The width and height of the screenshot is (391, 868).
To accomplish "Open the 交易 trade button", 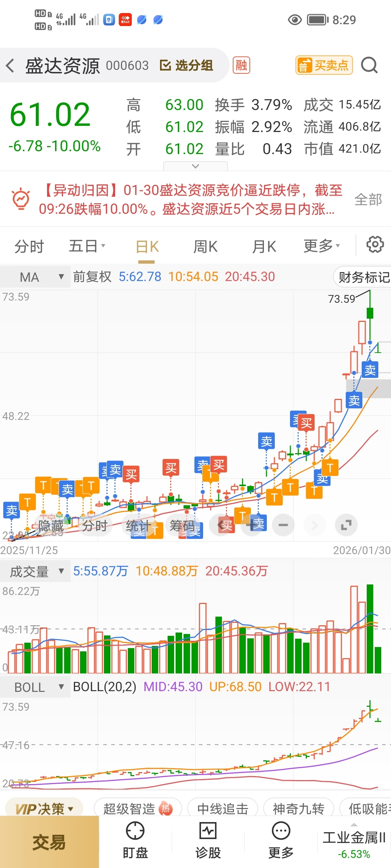I will [x=49, y=842].
